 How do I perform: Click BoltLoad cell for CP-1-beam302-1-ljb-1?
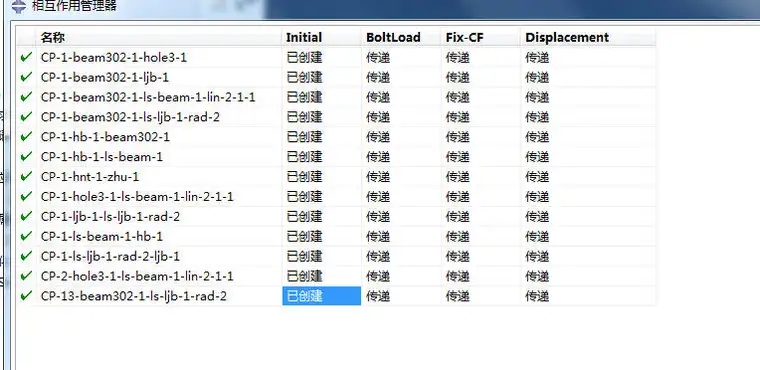[x=401, y=77]
